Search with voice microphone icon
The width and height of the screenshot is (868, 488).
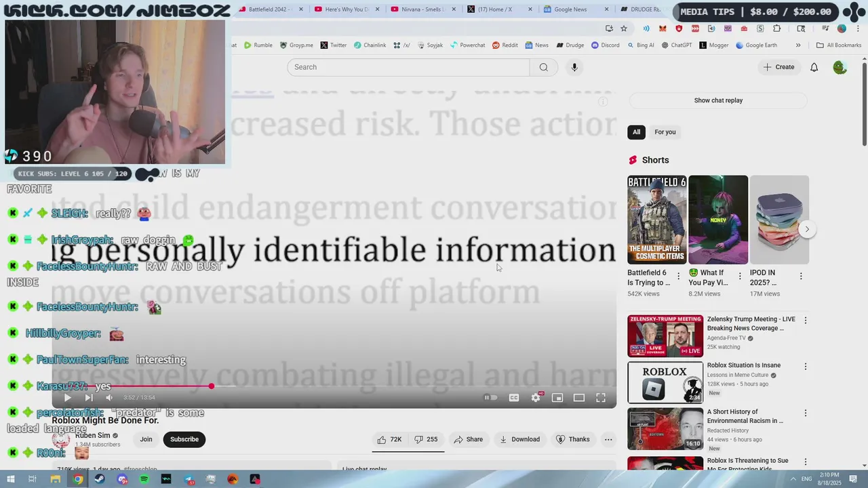pyautogui.click(x=574, y=67)
